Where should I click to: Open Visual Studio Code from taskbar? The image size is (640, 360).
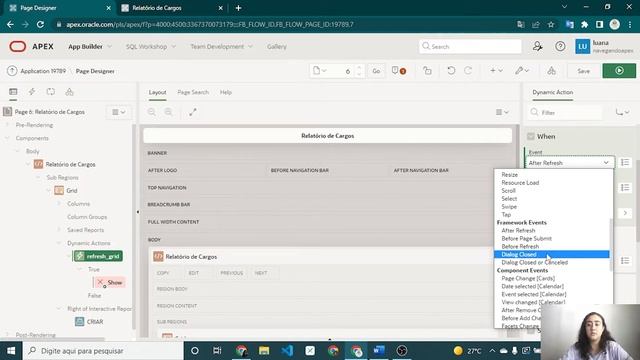tap(287, 351)
